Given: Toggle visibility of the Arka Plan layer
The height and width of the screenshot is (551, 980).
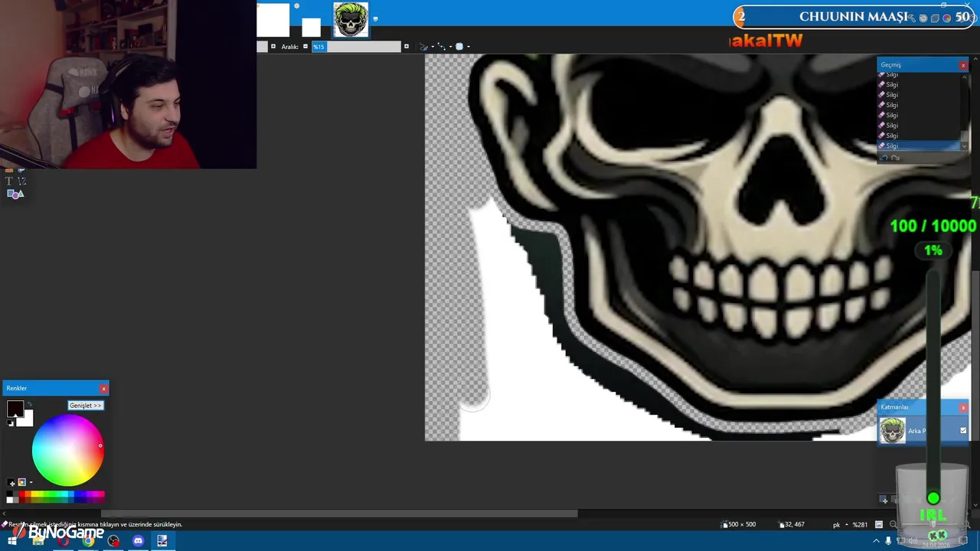Looking at the screenshot, I should (963, 431).
